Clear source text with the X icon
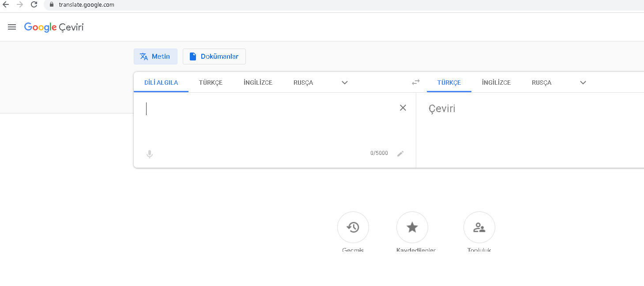Viewport: 644px width, 286px height. (403, 108)
